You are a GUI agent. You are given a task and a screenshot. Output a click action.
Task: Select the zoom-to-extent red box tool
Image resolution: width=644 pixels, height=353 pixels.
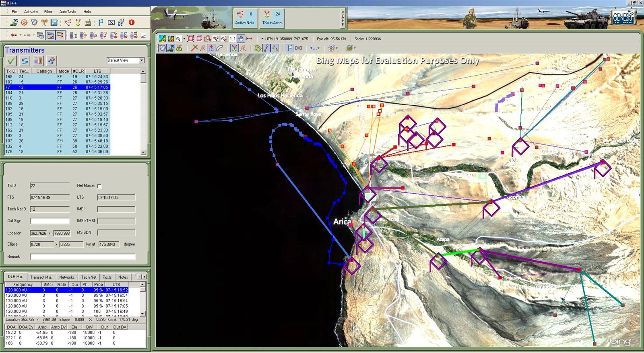point(191,39)
